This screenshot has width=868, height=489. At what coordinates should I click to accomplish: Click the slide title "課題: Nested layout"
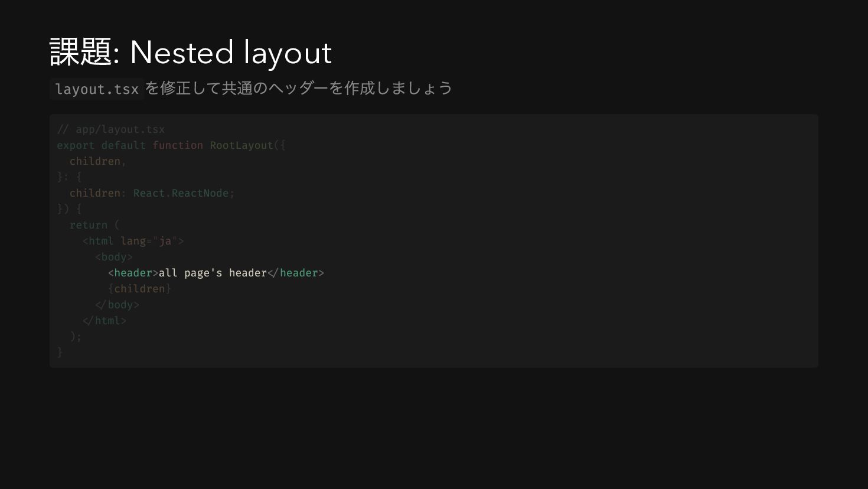coord(191,53)
